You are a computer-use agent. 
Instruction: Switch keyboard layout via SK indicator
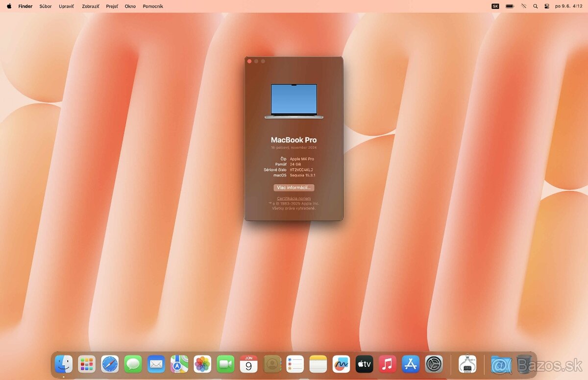495,6
